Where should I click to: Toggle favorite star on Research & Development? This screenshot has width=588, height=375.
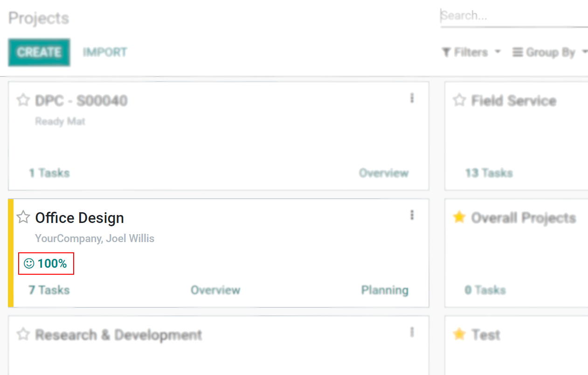pos(23,334)
